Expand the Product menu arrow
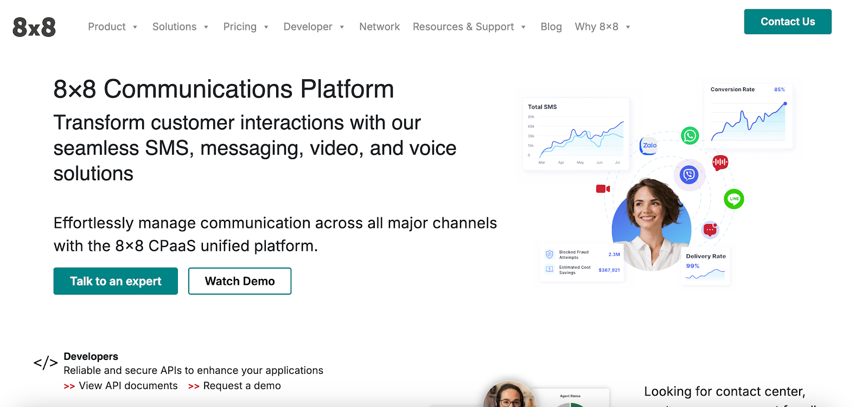Viewport: 868px width, 407px height. coord(135,27)
